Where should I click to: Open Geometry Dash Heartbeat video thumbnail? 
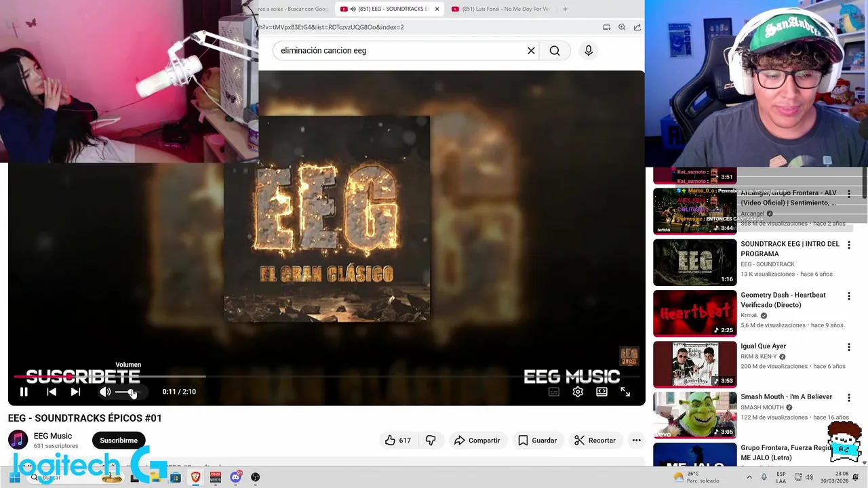point(694,313)
